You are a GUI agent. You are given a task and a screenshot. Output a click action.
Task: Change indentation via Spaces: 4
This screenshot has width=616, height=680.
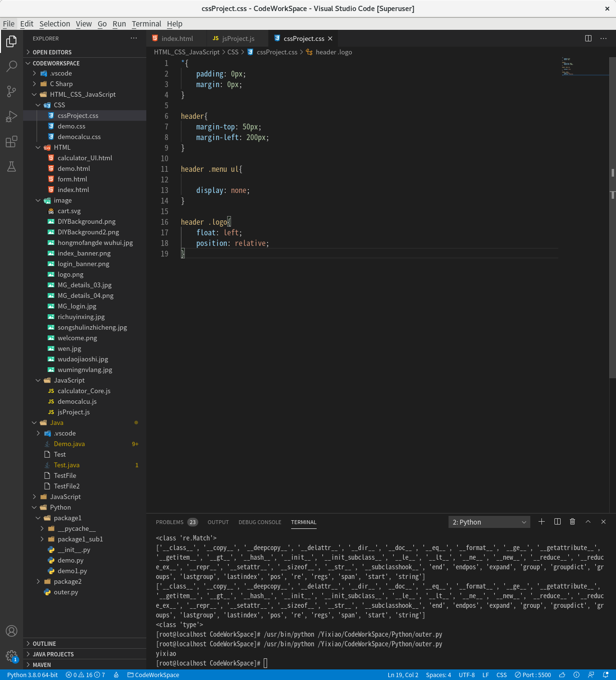coord(438,675)
